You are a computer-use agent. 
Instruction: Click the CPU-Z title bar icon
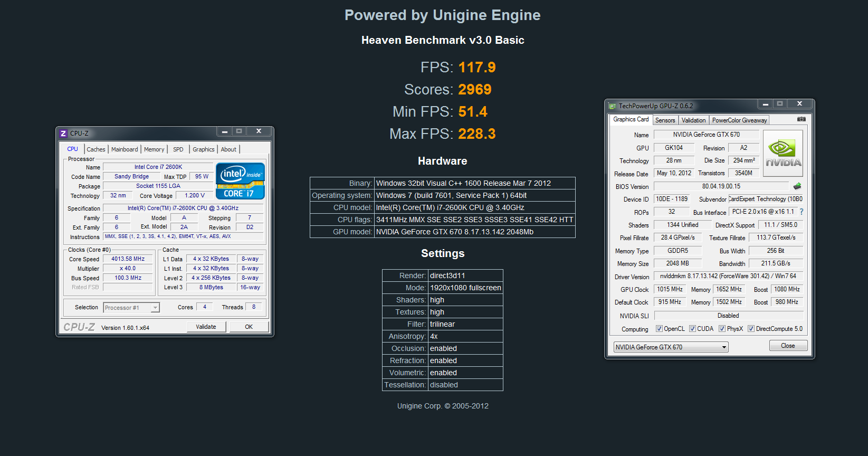pos(63,133)
